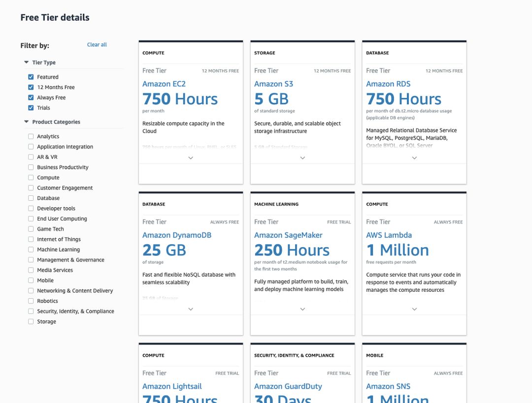This screenshot has width=532, height=403.
Task: Check the Security, Identity, & Compliance checkbox
Action: [31, 311]
